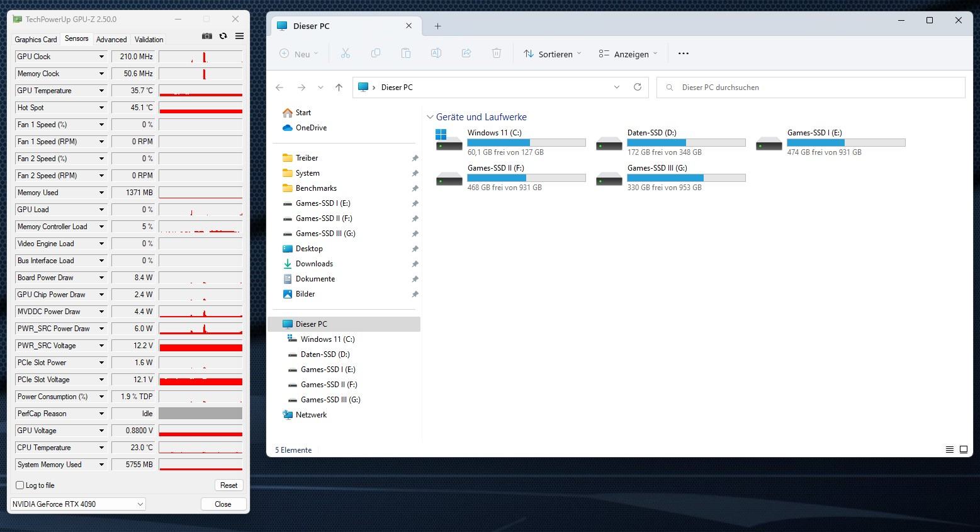Select Dieser PC in navigation tree
Viewport: 980px width, 532px height.
point(344,324)
